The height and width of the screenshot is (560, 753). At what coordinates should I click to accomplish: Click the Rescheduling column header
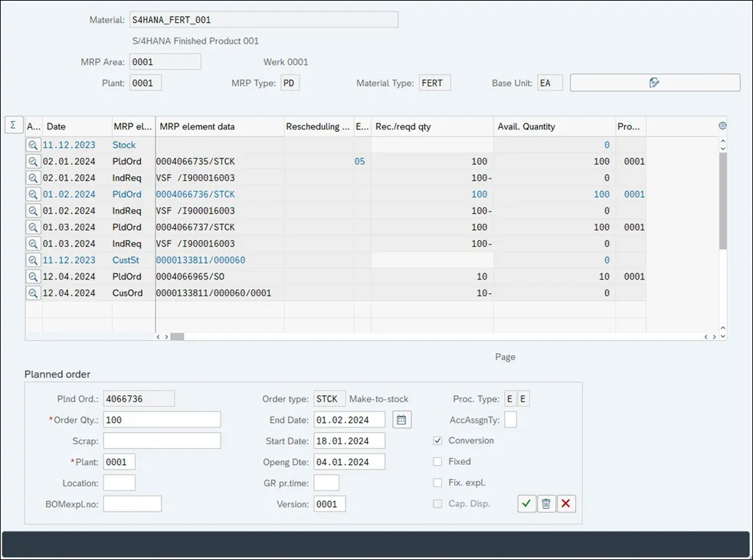319,127
